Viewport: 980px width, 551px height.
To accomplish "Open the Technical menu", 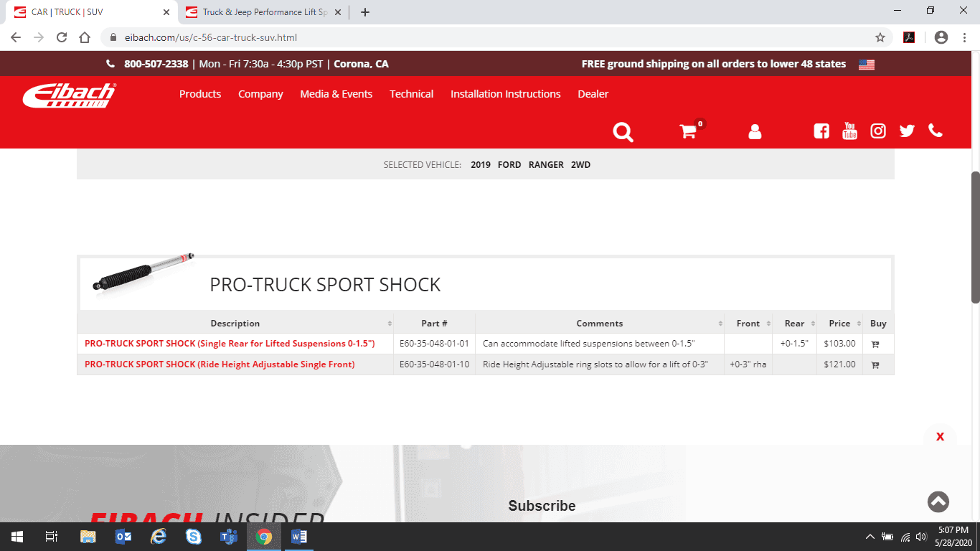I will (412, 94).
